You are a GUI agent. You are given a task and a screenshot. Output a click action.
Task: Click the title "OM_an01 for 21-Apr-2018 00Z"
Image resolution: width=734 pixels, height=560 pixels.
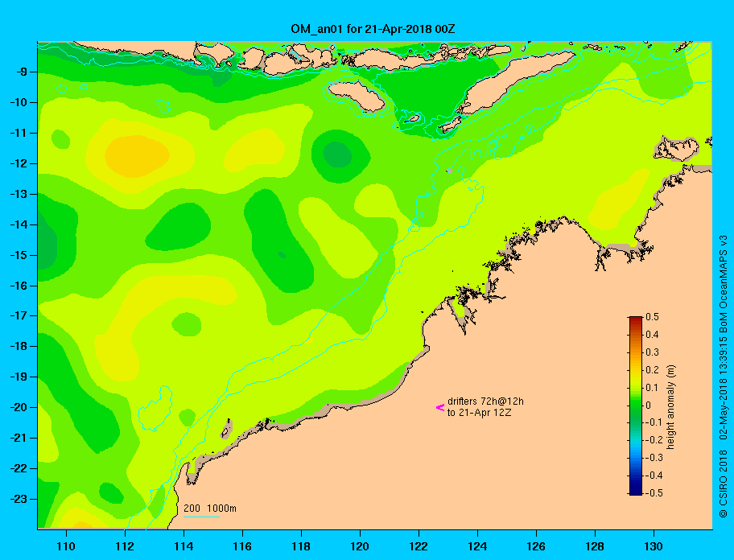point(373,29)
